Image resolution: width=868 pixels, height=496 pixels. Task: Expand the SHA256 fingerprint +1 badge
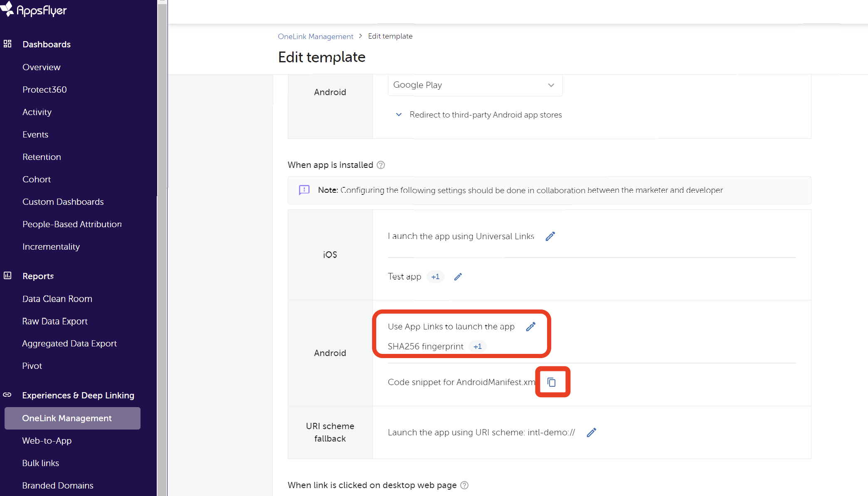[477, 346]
